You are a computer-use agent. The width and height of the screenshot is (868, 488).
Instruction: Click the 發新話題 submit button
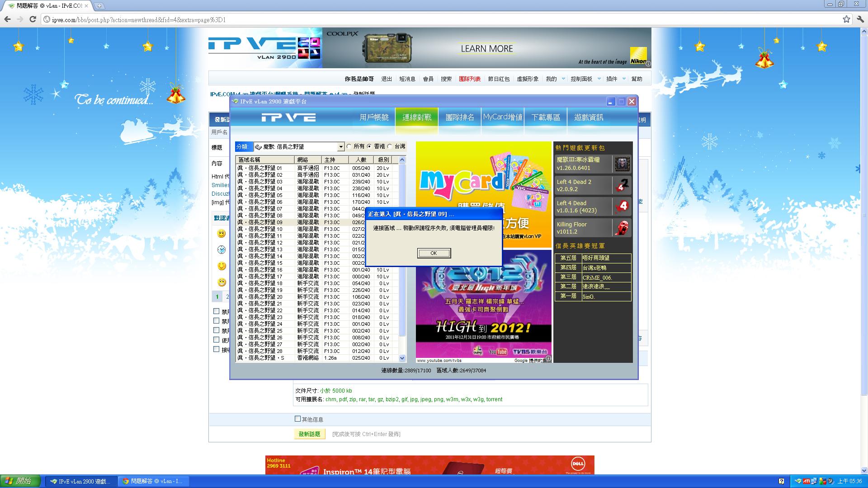click(309, 434)
